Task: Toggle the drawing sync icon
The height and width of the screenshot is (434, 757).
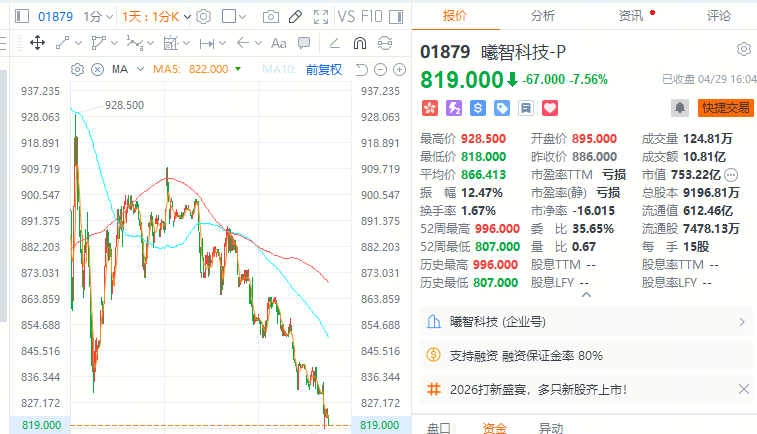Action: (385, 43)
